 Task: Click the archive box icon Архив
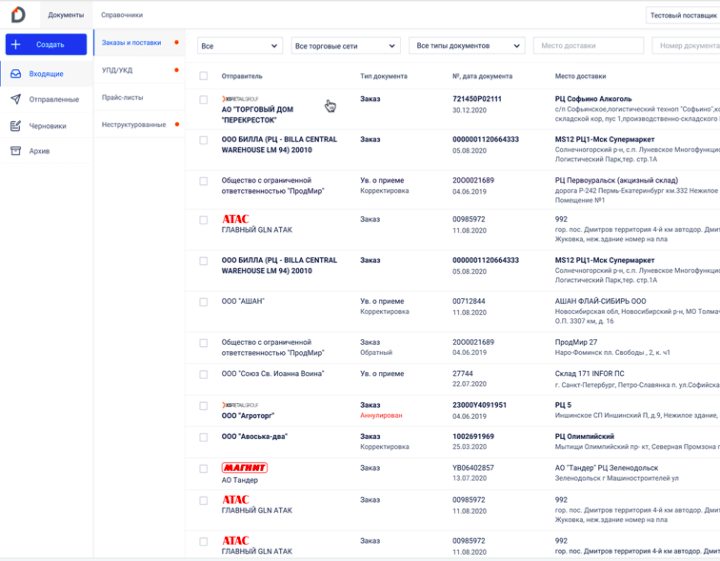click(x=16, y=151)
